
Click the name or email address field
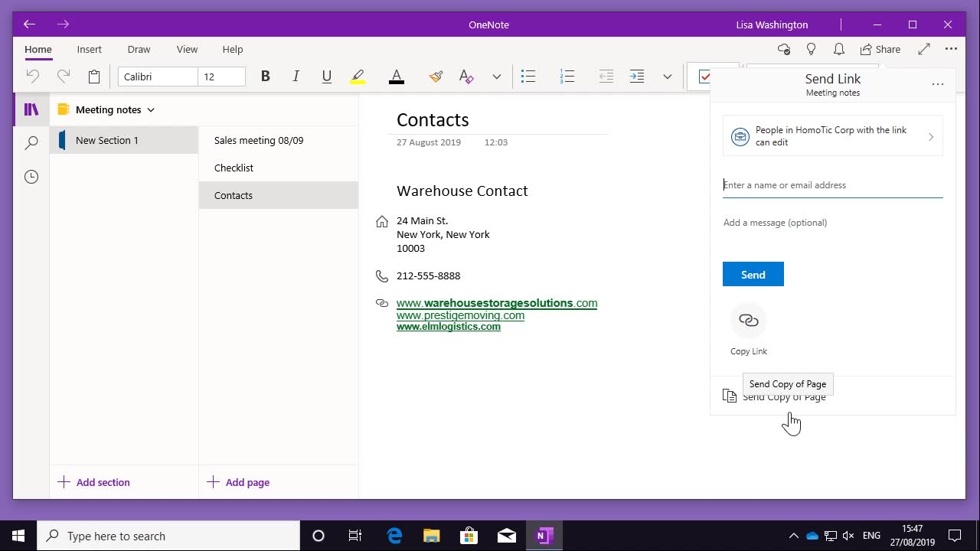tap(832, 185)
